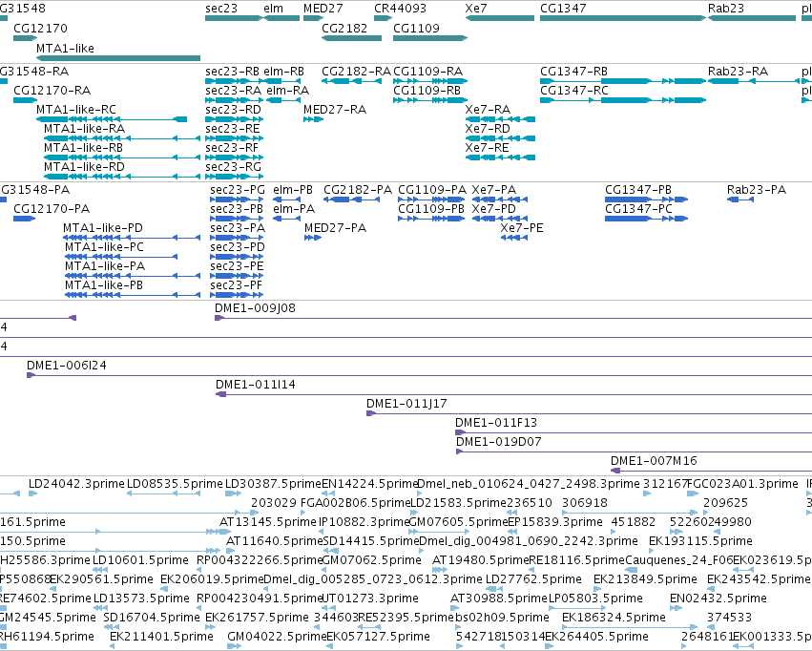The height and width of the screenshot is (651, 812).
Task: Click the sec23-RD transcript label
Action: point(233,109)
